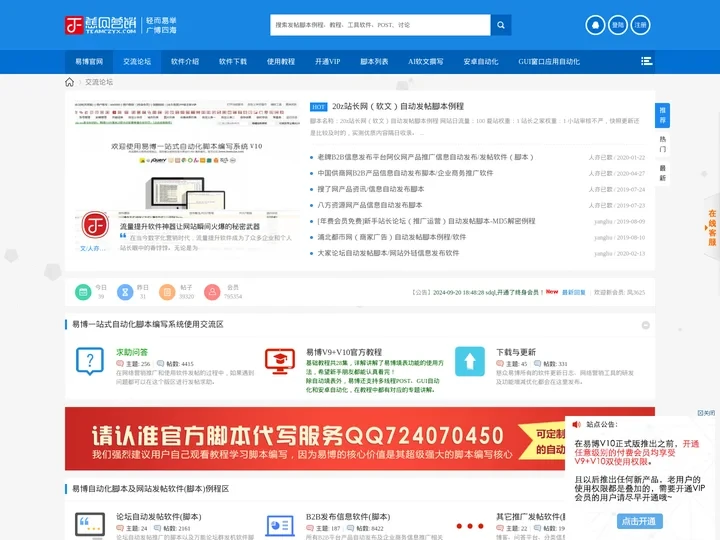This screenshot has height=540, width=720.
Task: Open 求助问答 question mark forum icon
Action: (x=90, y=361)
